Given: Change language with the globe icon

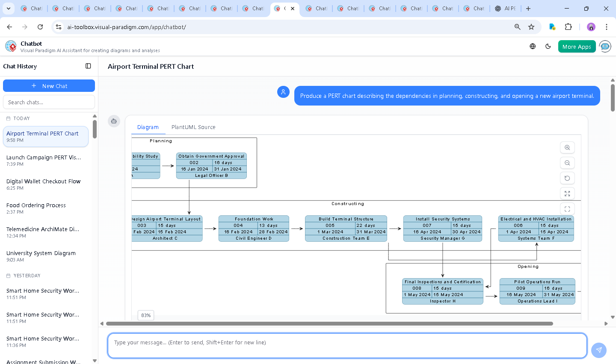Looking at the screenshot, I should (x=533, y=46).
